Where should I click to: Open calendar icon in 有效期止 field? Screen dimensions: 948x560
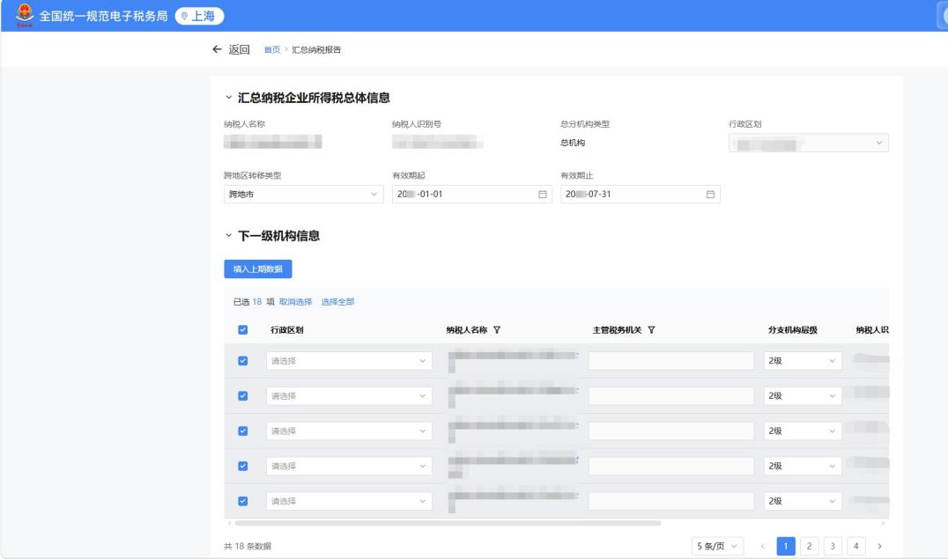click(710, 194)
